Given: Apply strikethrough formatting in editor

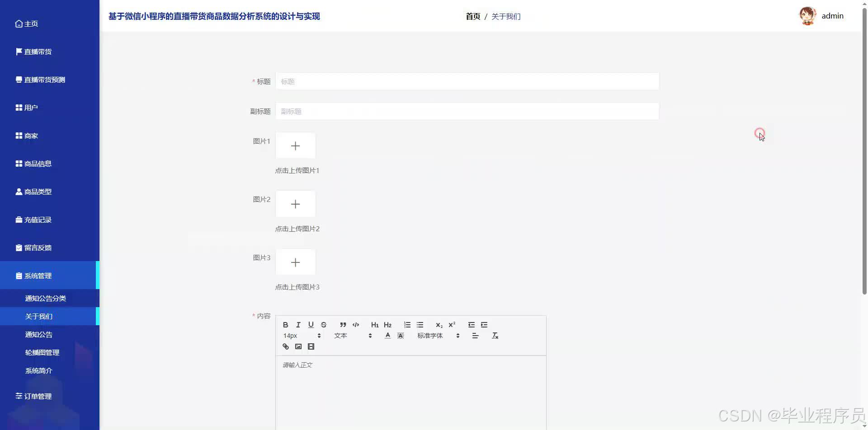Looking at the screenshot, I should (323, 325).
